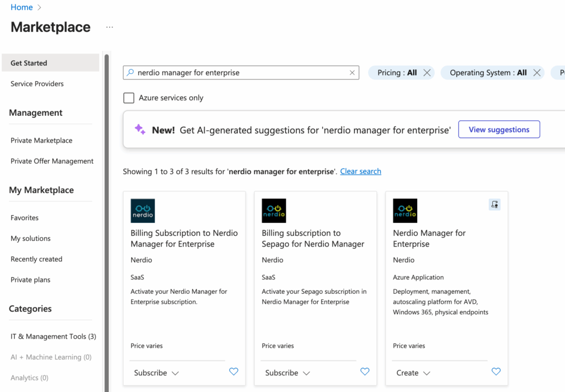This screenshot has height=392, width=565.
Task: Go to Home via breadcrumb link
Action: [x=22, y=7]
